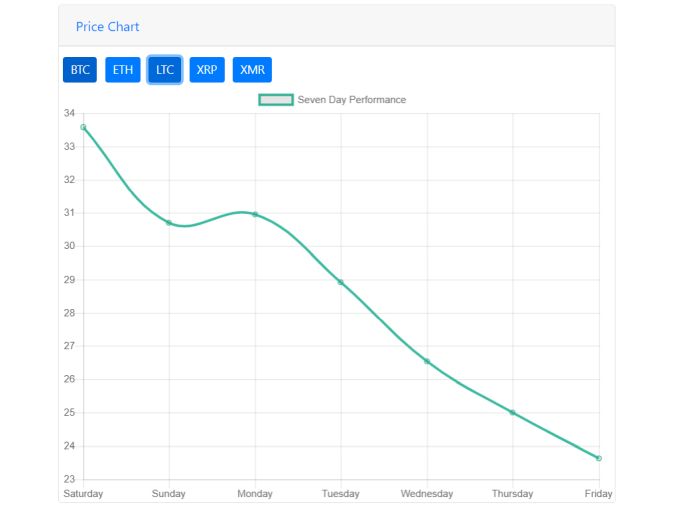Click the Seven Day Performance legend label
The height and width of the screenshot is (511, 680).
pyautogui.click(x=352, y=100)
